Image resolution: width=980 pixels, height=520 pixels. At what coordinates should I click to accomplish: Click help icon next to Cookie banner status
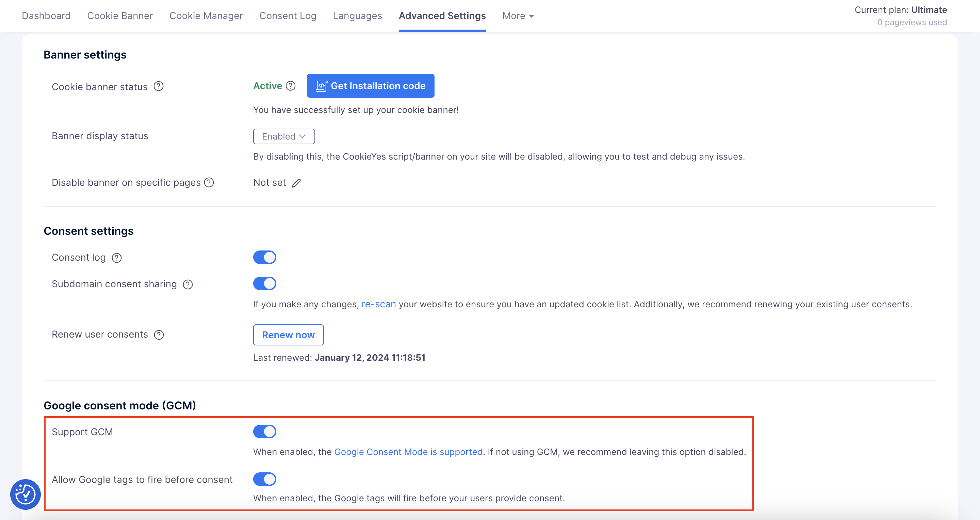point(158,86)
